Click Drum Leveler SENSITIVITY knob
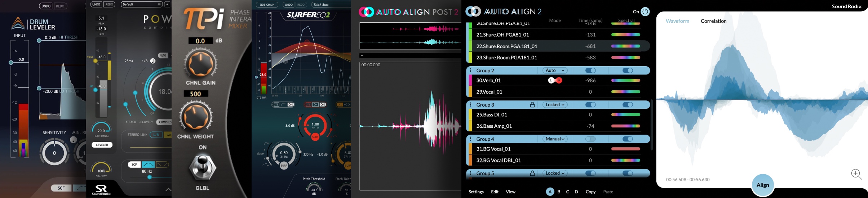The image size is (868, 198). point(54,153)
